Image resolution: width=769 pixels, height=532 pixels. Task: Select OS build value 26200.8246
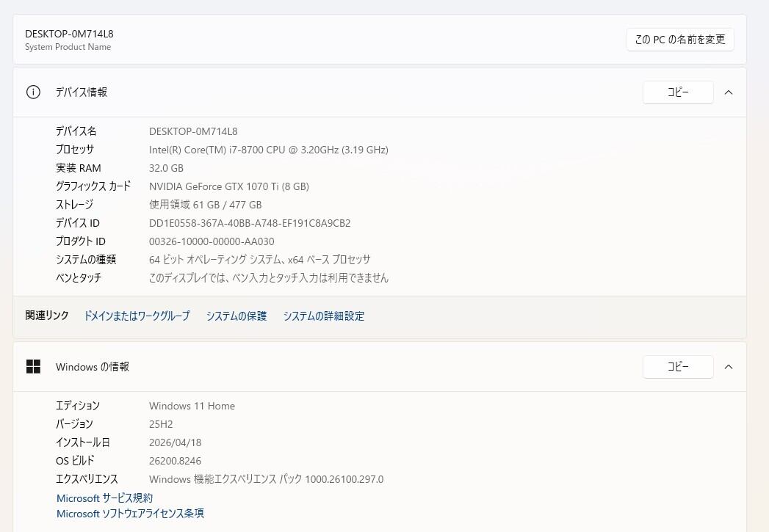pyautogui.click(x=175, y=461)
